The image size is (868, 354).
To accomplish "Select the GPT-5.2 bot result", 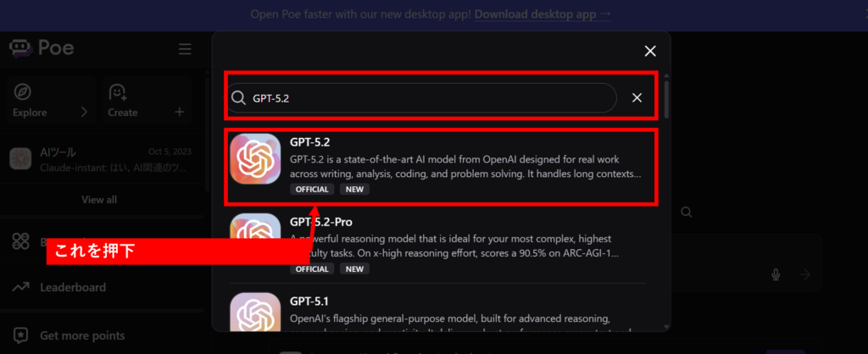I will 441,167.
